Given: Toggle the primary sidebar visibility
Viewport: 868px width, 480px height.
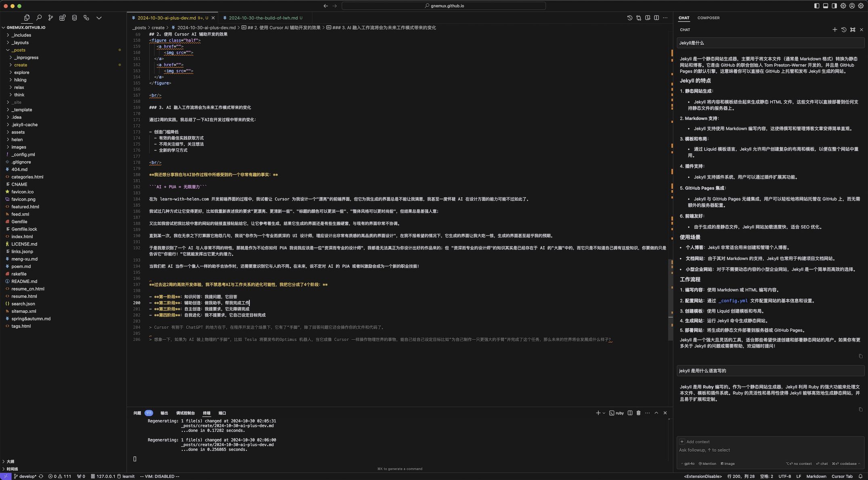Looking at the screenshot, I should [817, 6].
